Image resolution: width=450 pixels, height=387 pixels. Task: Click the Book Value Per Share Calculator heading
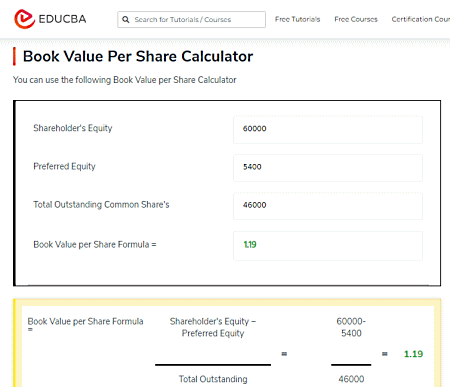(x=138, y=56)
